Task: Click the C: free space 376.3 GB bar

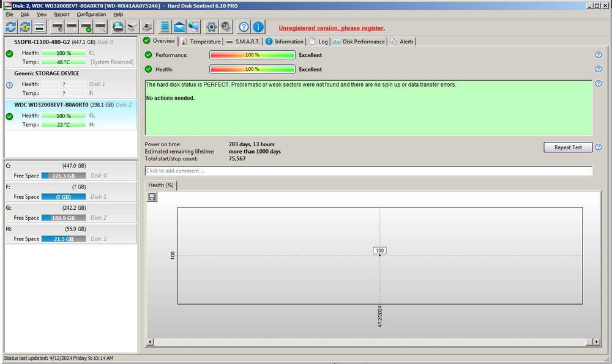Action: pos(64,176)
